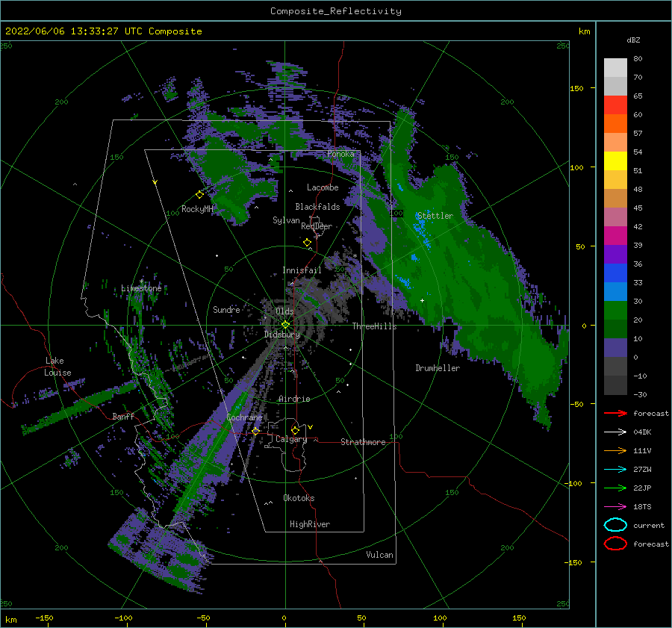This screenshot has height=628, width=672.
Task: Choose the light blue 33 dBZ swatch
Action: point(615,291)
